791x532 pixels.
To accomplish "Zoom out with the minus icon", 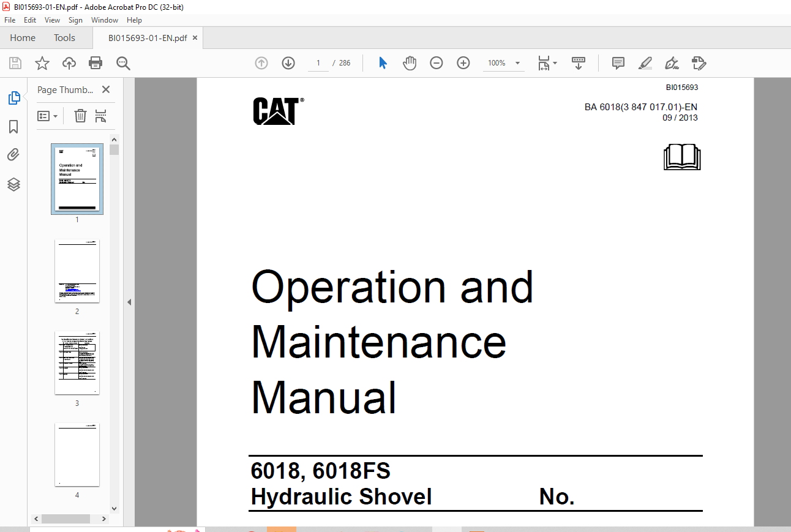I will pyautogui.click(x=437, y=63).
